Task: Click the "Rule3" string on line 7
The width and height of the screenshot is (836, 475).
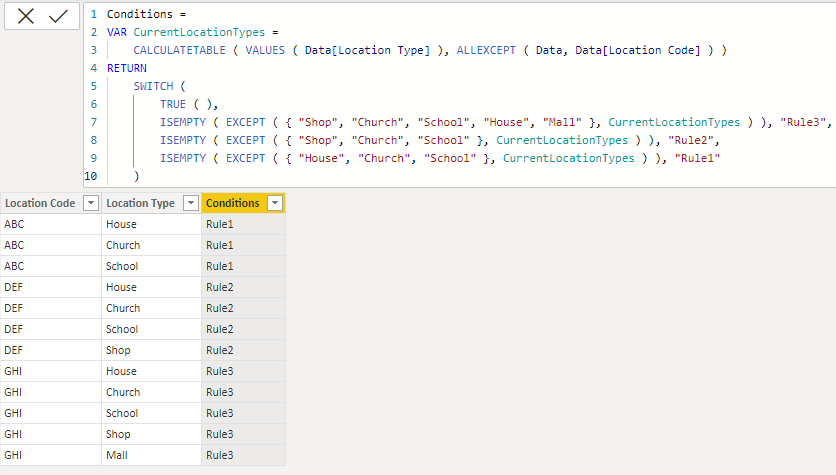Action: coord(802,123)
